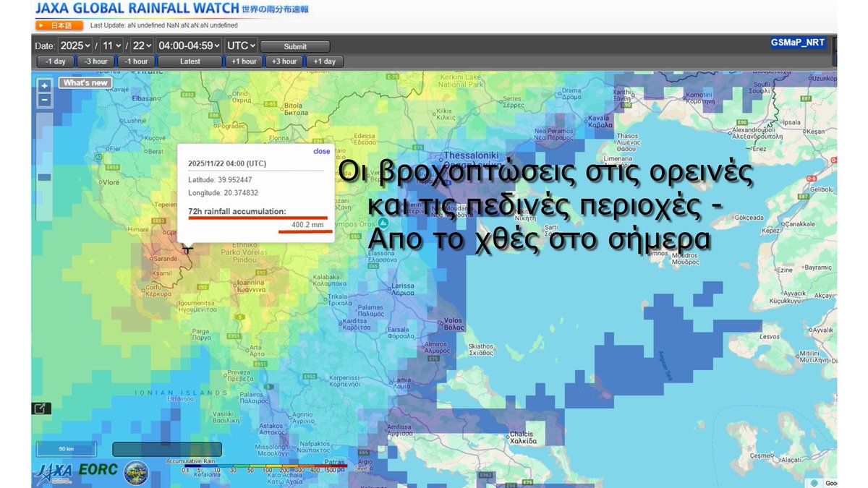Switch language with 日本語 button

tap(59, 25)
